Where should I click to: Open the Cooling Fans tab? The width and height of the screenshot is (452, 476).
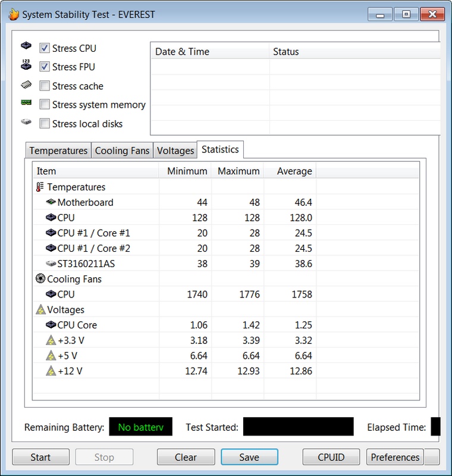(x=122, y=151)
